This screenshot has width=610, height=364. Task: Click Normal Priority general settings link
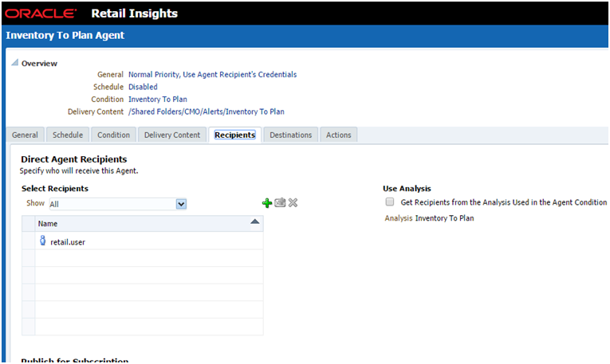(x=212, y=75)
